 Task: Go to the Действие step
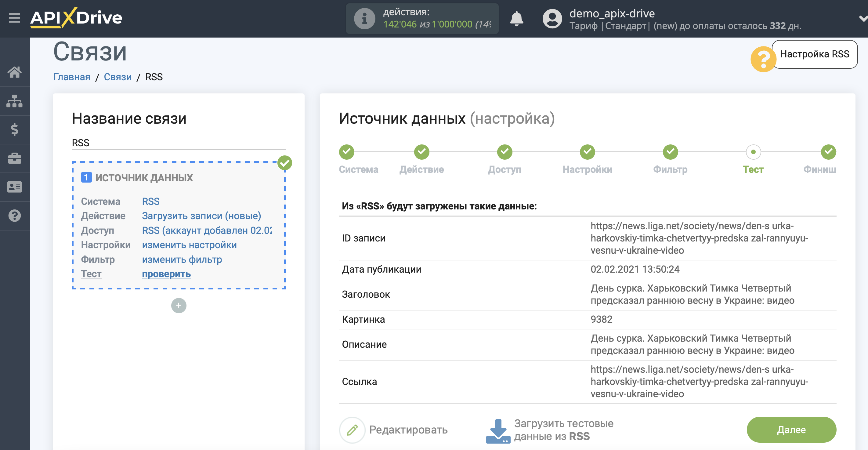pyautogui.click(x=421, y=152)
